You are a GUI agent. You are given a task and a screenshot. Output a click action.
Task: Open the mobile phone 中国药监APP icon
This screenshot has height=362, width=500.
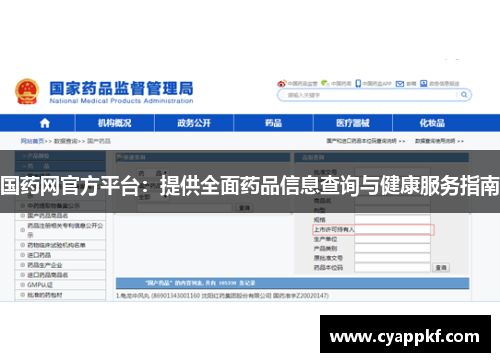pos(358,83)
